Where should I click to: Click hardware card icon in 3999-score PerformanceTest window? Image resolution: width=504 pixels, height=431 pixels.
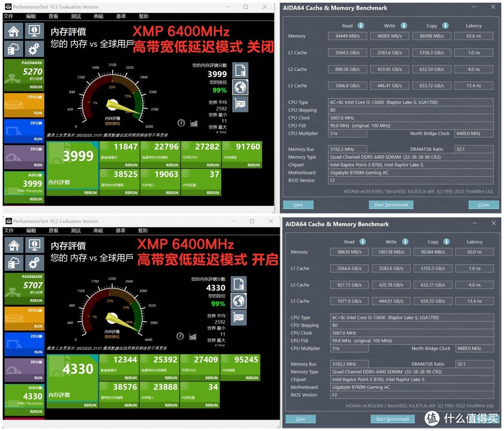tap(240, 104)
